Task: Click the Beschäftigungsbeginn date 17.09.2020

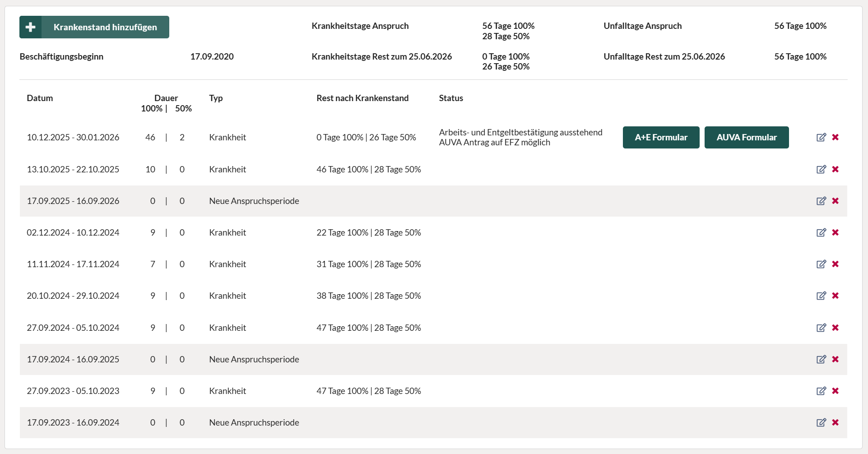Action: pyautogui.click(x=212, y=56)
